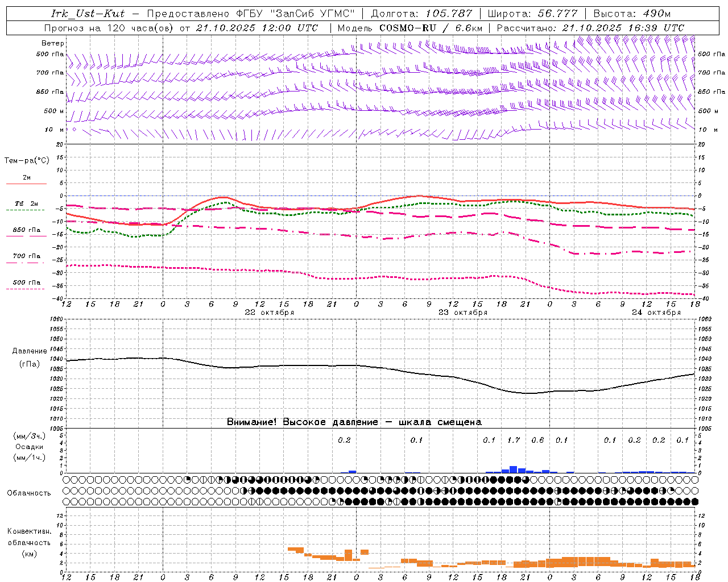Click the '700 гПа' temperature legend entry
This screenshot has height=582, width=728.
(x=26, y=256)
